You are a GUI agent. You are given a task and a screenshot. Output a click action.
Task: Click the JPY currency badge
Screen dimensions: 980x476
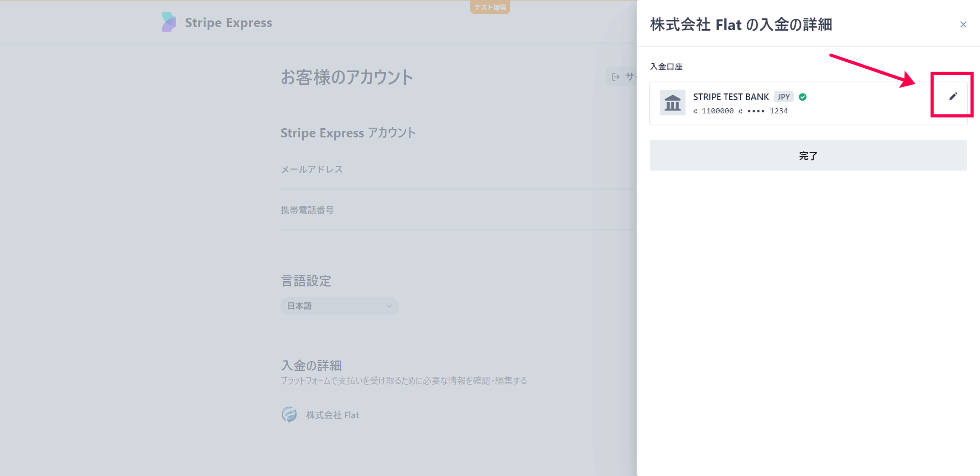click(783, 97)
